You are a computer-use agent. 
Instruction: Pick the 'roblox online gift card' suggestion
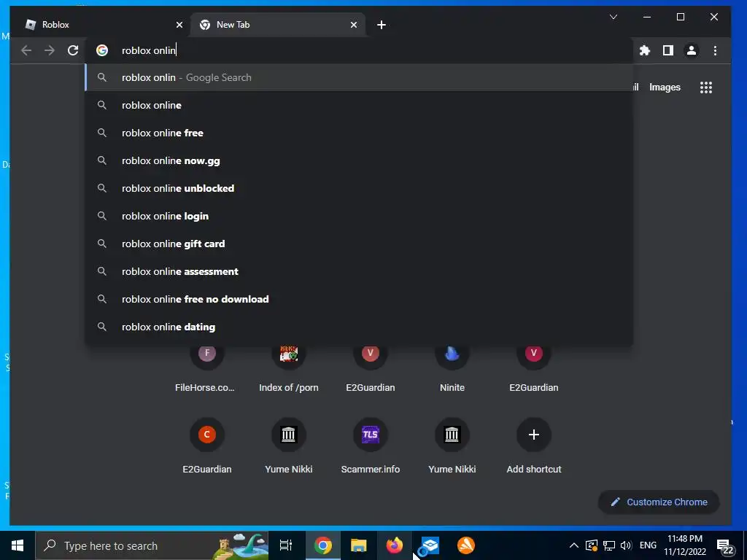tap(359, 244)
